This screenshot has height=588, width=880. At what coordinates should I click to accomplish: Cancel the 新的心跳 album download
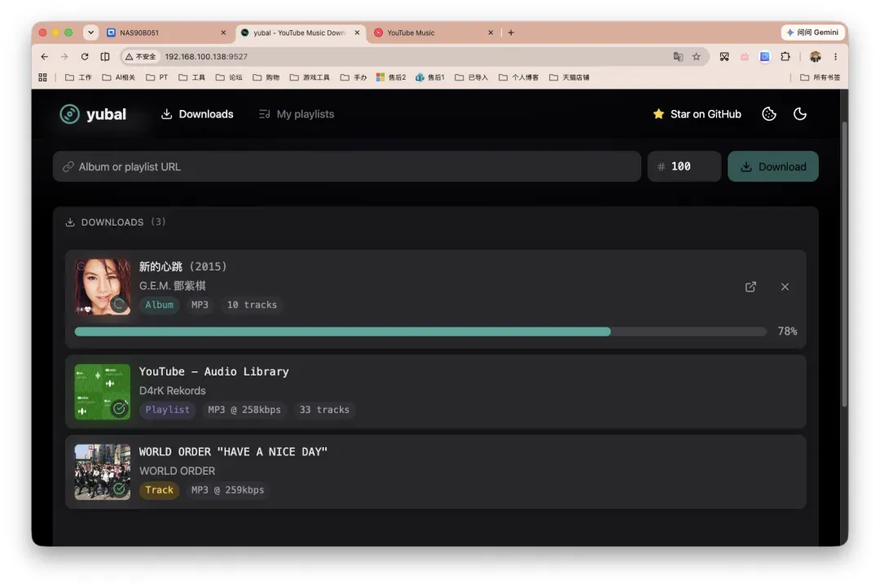point(785,287)
